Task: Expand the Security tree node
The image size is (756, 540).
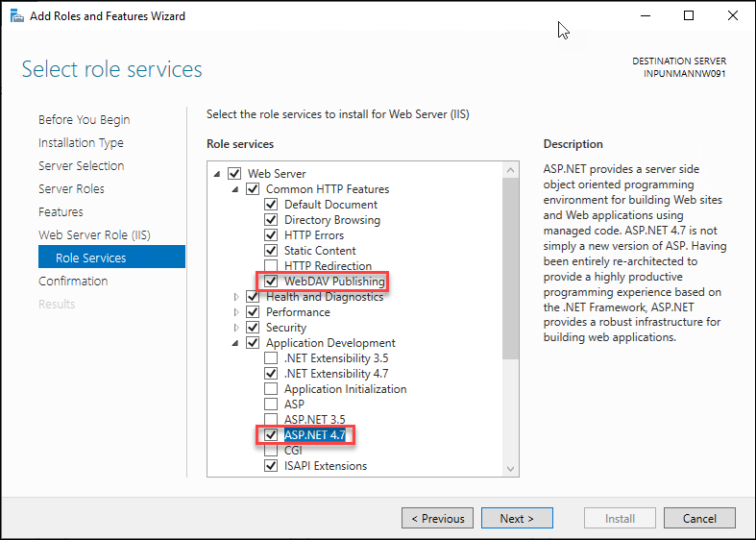Action: point(236,328)
